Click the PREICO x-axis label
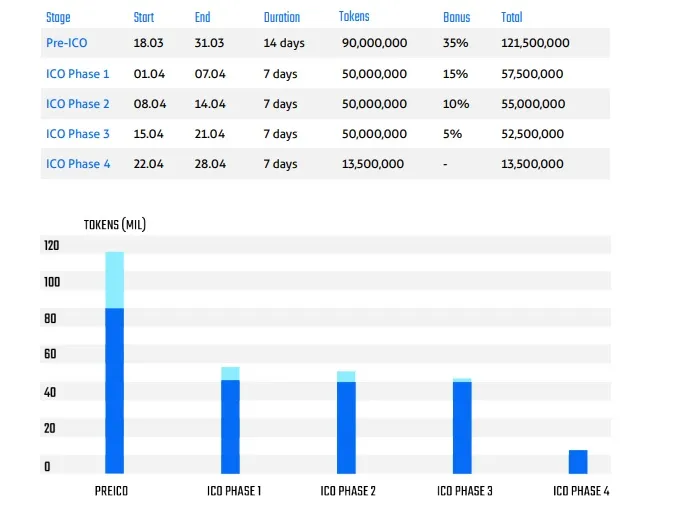Viewport: 683px width, 508px height. (x=112, y=491)
